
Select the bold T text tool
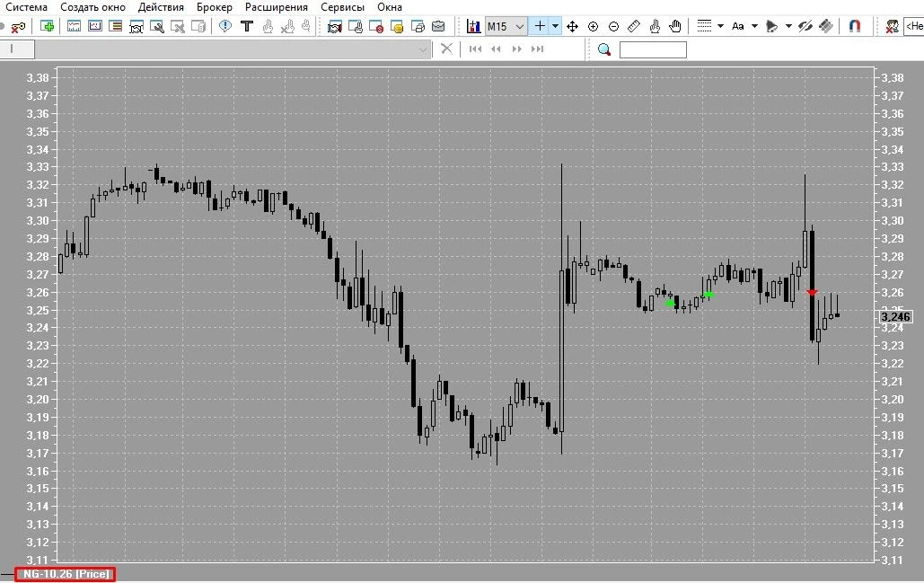click(x=247, y=27)
